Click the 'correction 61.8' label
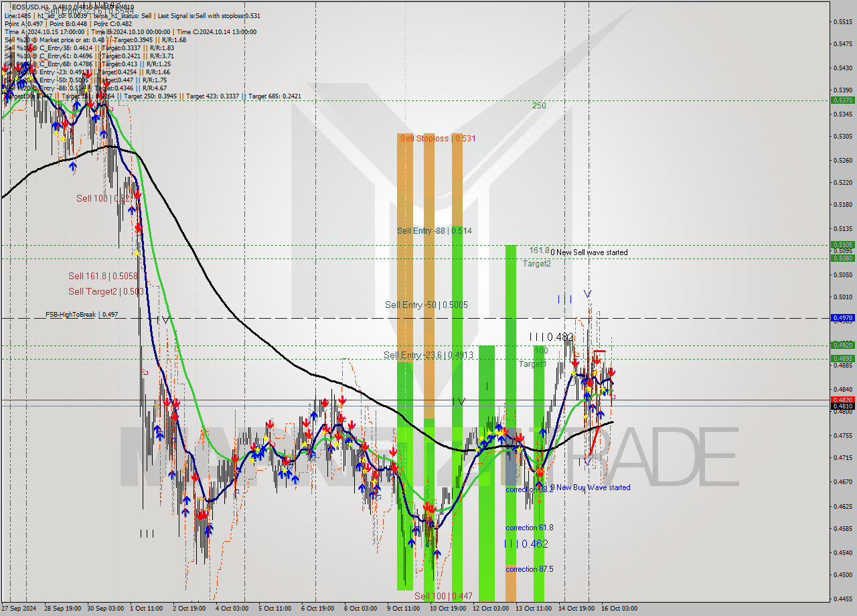 [530, 528]
